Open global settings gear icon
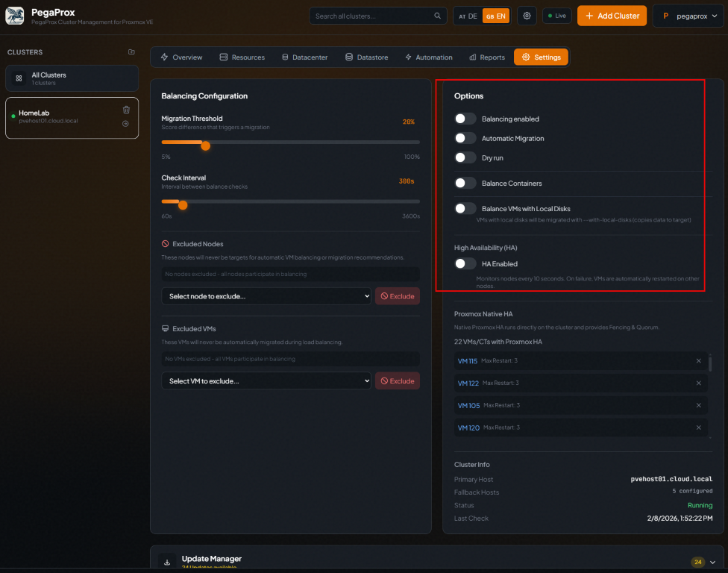This screenshot has height=573, width=728. pyautogui.click(x=527, y=16)
